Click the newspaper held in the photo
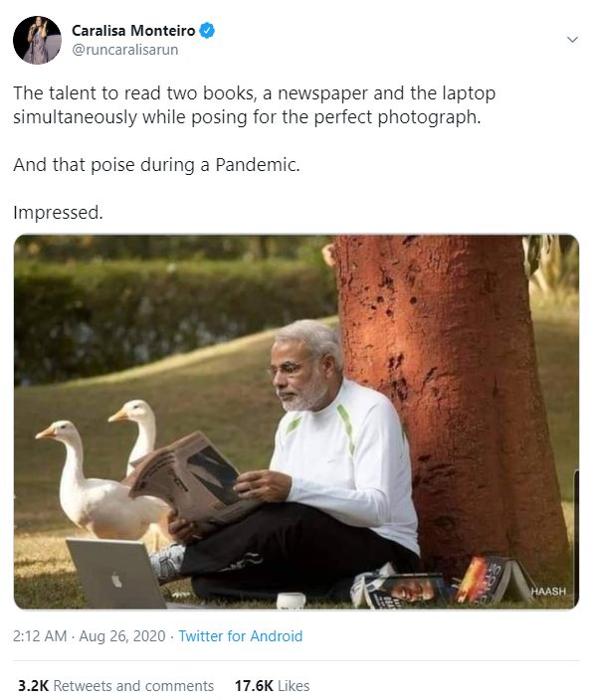 pos(188,477)
